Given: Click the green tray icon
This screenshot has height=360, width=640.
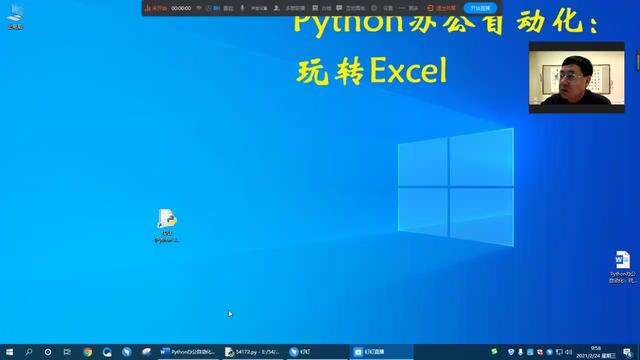Looking at the screenshot, I should click(x=494, y=351).
